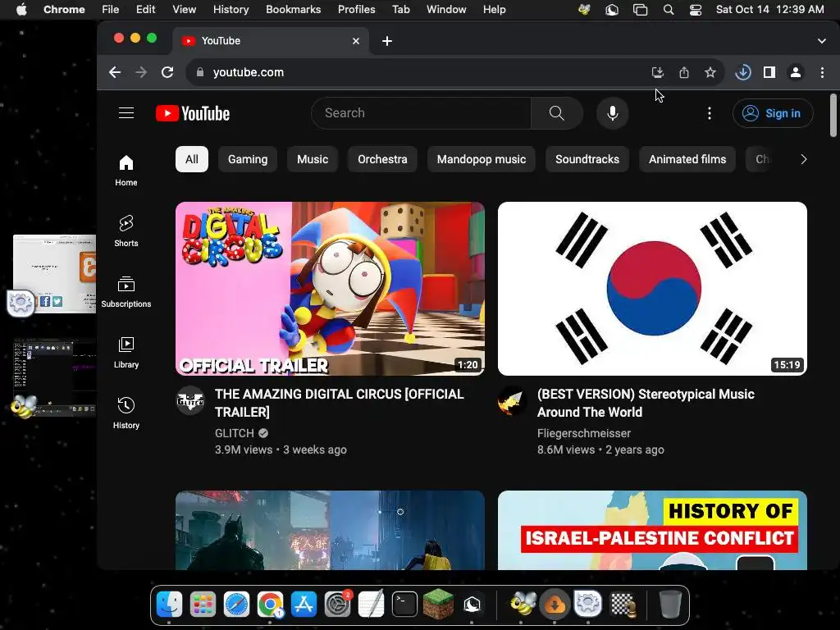Open Terminal from the Dock
The height and width of the screenshot is (630, 840).
404,605
